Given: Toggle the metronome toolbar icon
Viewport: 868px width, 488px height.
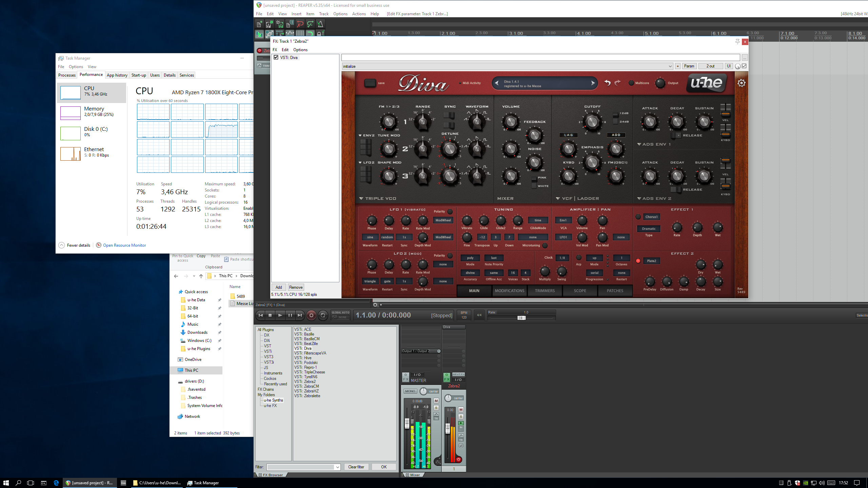Looking at the screenshot, I should [320, 24].
